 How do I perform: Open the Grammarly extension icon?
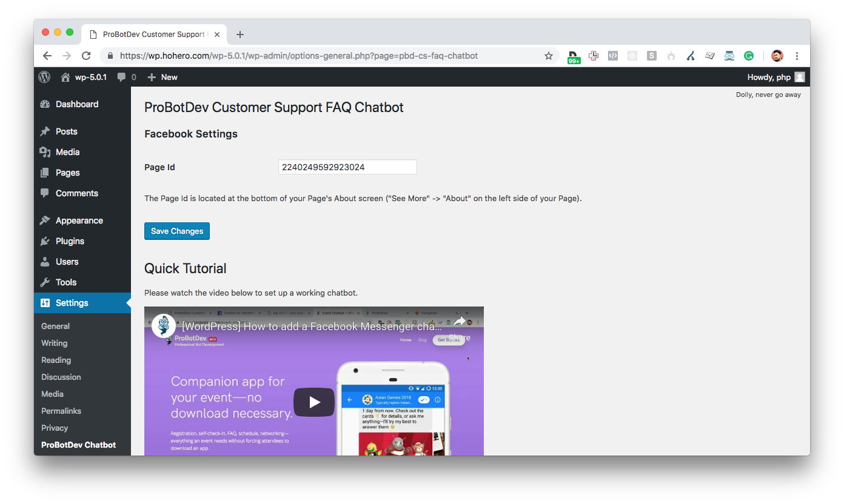(x=749, y=56)
